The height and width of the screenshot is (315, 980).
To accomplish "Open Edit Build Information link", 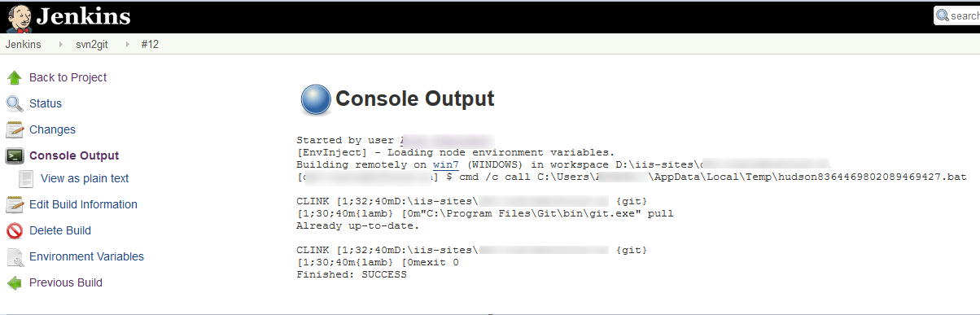I will point(83,204).
